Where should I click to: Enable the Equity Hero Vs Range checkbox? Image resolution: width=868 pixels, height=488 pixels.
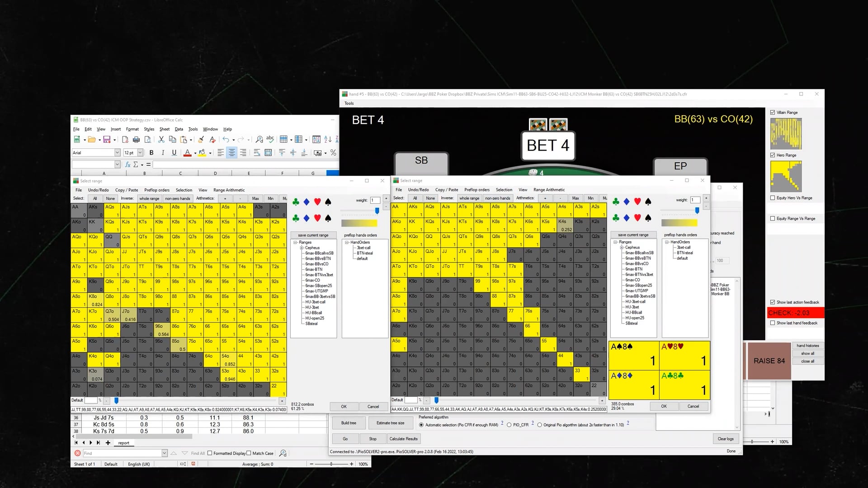(x=773, y=197)
